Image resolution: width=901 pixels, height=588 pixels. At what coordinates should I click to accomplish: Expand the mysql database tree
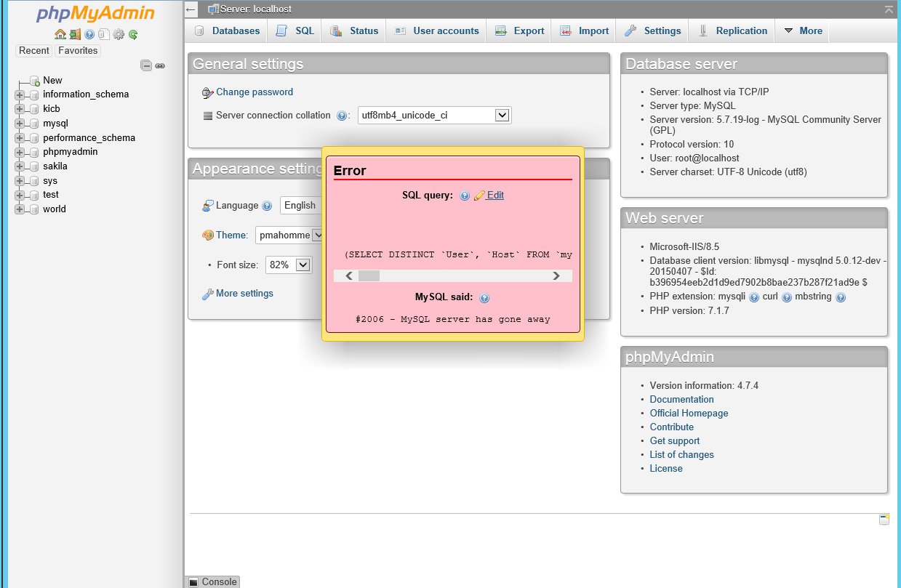pos(20,123)
